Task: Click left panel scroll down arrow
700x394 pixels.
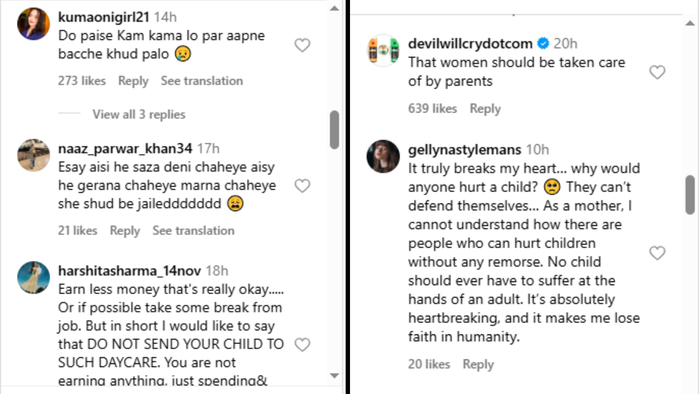Action: pyautogui.click(x=334, y=376)
